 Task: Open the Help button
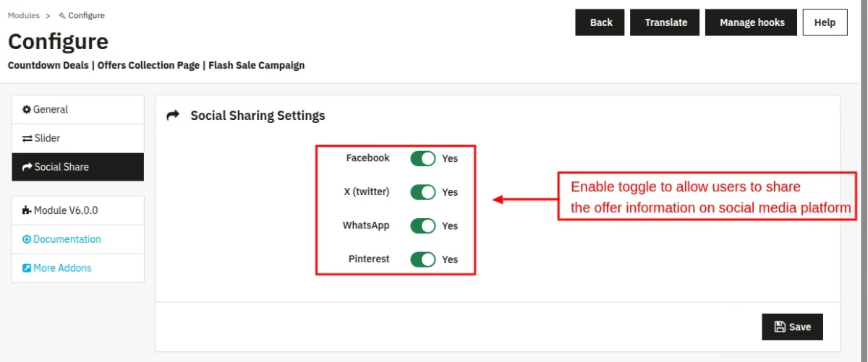(x=825, y=22)
